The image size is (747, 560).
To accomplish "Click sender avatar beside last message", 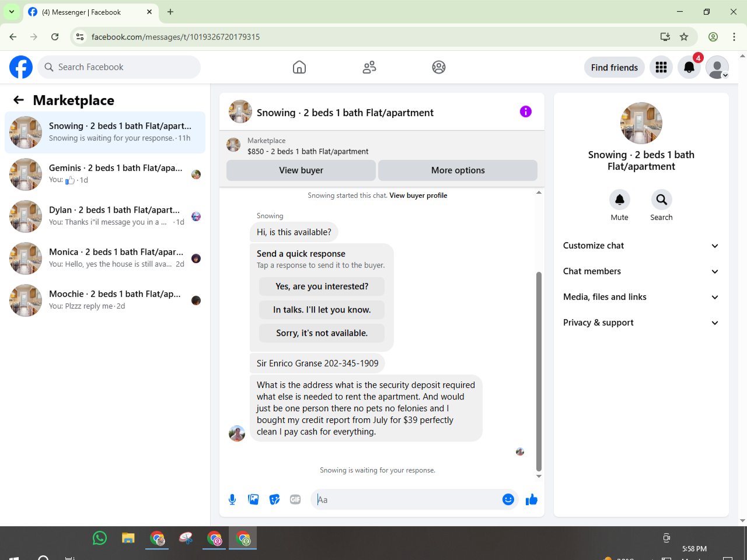I will tap(237, 433).
